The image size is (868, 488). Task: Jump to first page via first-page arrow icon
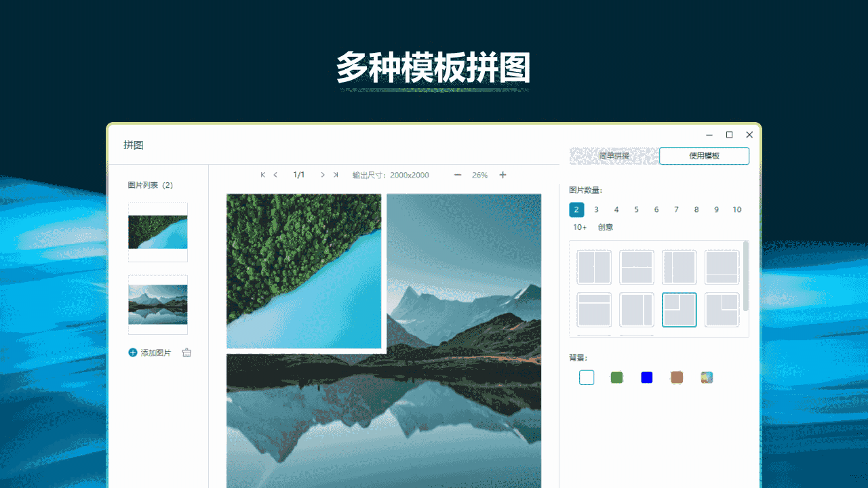click(x=263, y=174)
